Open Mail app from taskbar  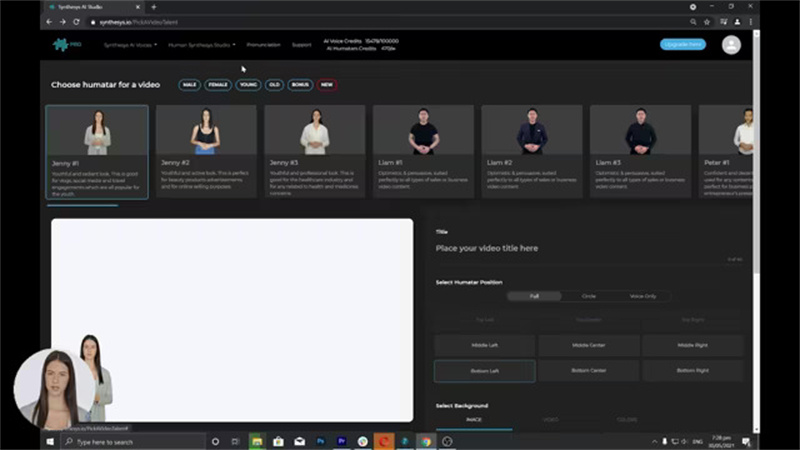pyautogui.click(x=299, y=442)
